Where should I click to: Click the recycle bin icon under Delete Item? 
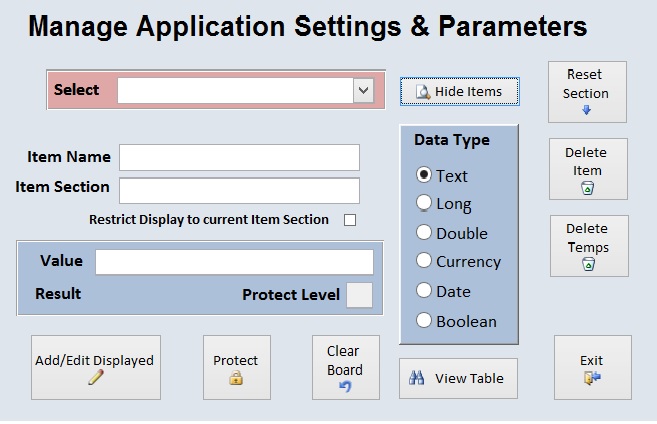coord(588,187)
